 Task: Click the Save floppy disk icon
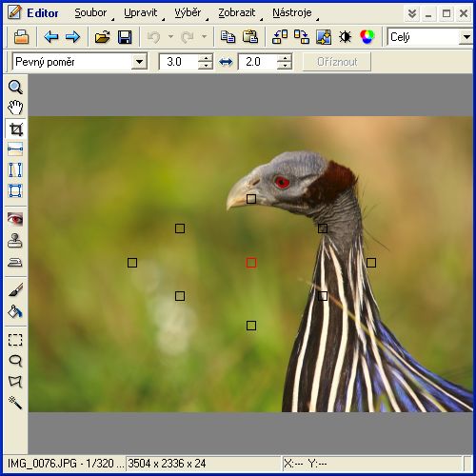point(125,37)
